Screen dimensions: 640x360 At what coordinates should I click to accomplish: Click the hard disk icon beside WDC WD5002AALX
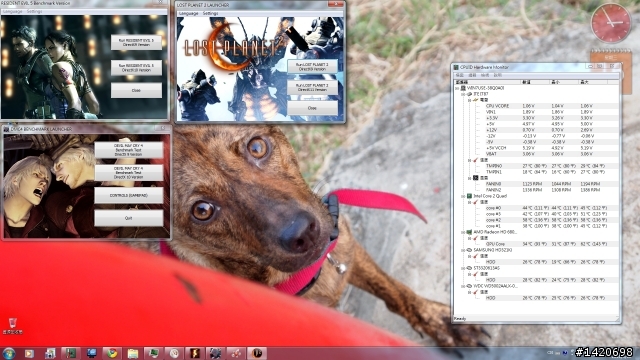(469, 286)
